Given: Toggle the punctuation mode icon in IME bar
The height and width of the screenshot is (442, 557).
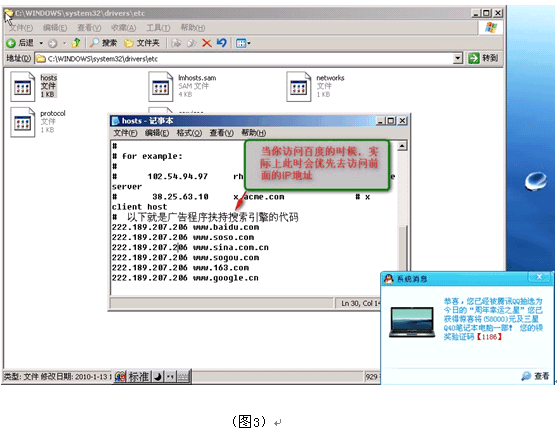Looking at the screenshot, I should 170,377.
